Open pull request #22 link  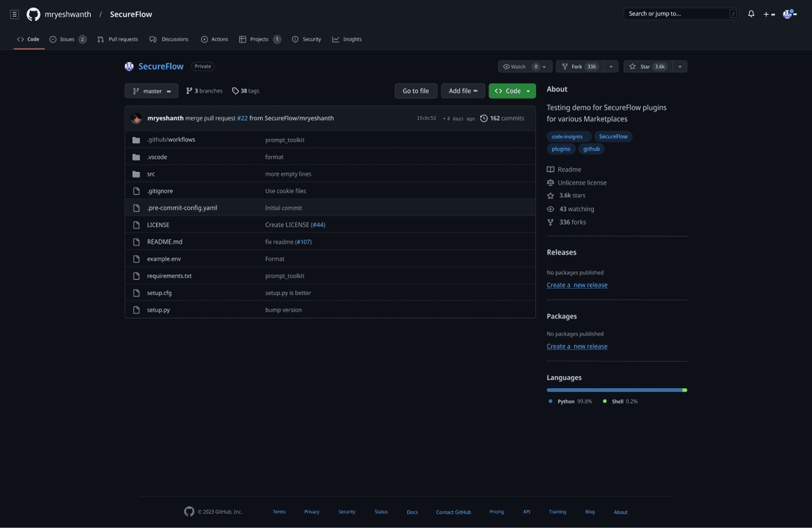242,118
